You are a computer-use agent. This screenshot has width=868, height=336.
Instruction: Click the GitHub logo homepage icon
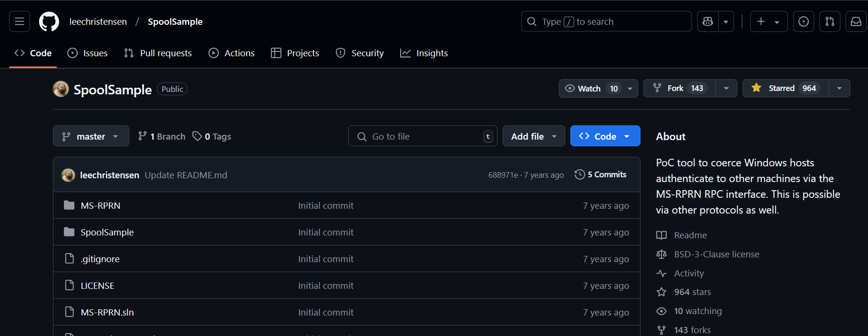(49, 21)
